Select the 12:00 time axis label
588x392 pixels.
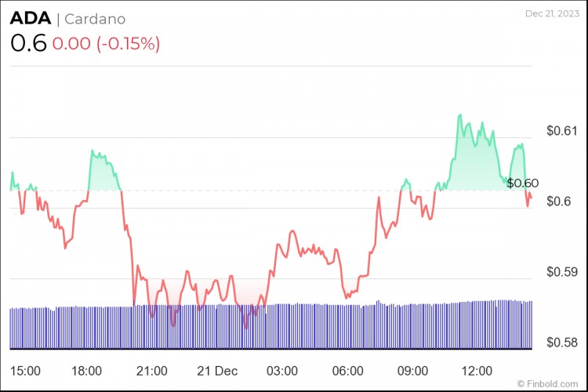pos(477,370)
